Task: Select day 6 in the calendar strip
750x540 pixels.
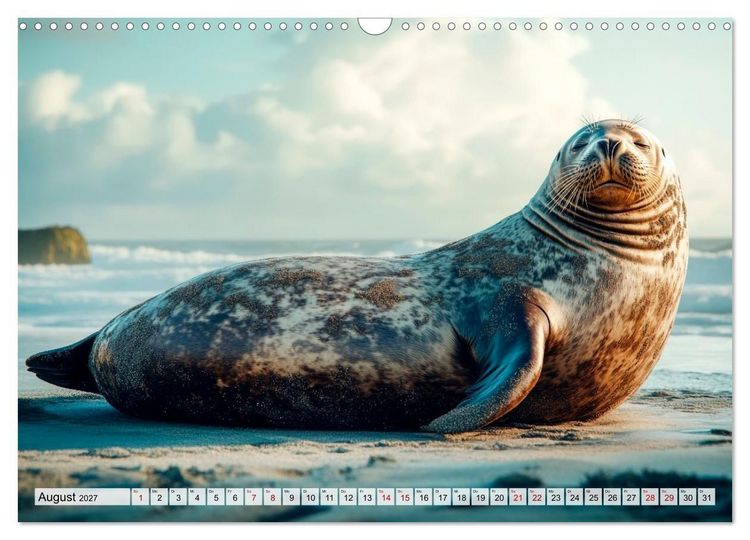Action: click(x=234, y=497)
